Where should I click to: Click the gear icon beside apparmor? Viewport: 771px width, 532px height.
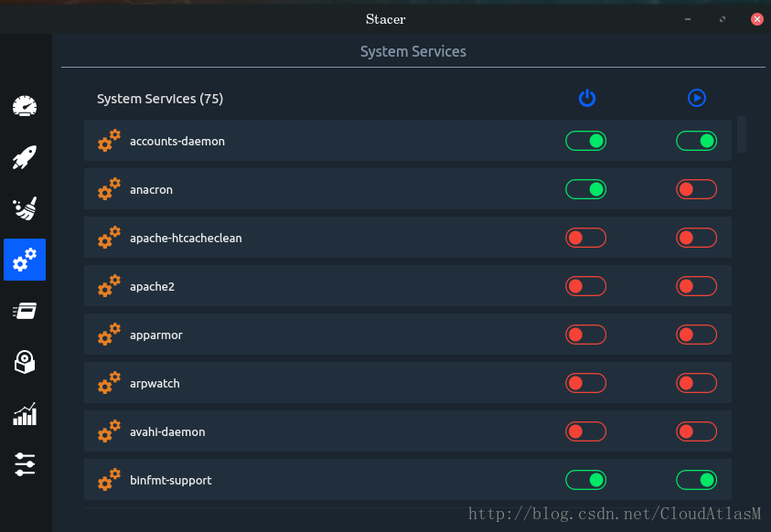[x=109, y=335]
